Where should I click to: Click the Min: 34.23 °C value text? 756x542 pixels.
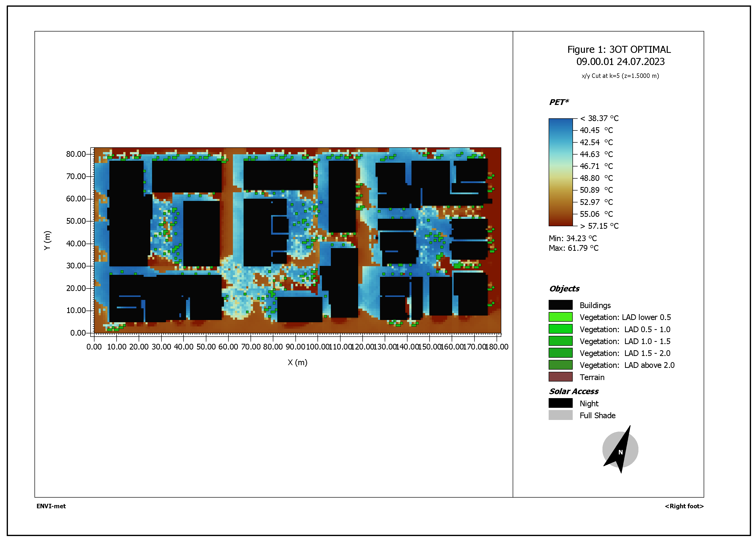pos(572,238)
